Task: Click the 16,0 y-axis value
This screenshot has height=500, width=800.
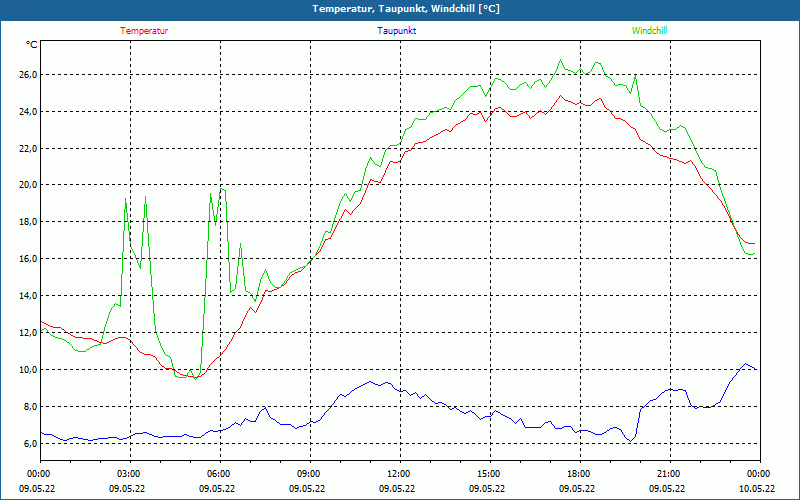Action: coord(29,259)
